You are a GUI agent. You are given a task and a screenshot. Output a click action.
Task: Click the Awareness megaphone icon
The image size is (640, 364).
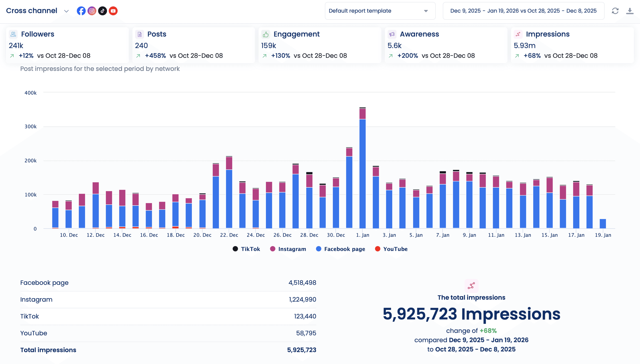[392, 34]
